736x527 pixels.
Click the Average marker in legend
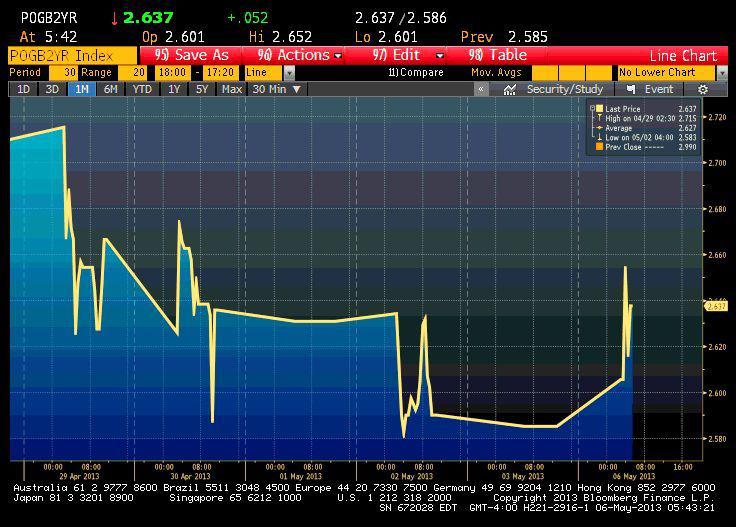click(599, 128)
